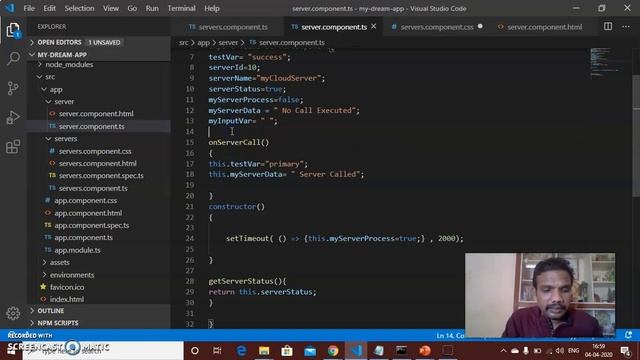The width and height of the screenshot is (640, 360).
Task: Open the Search view in activity bar
Action: 13,58
